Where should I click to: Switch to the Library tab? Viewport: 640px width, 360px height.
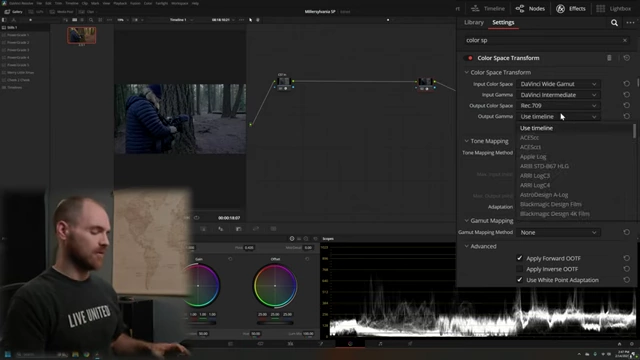click(x=473, y=22)
